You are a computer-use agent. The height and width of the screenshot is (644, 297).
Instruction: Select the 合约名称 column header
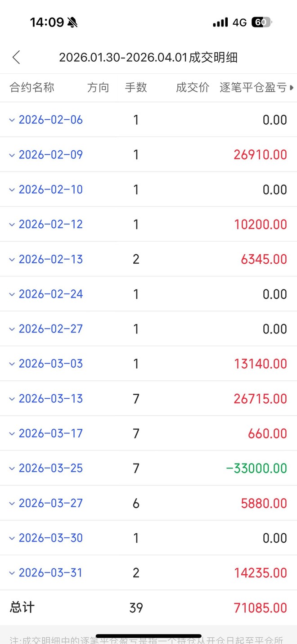[32, 88]
